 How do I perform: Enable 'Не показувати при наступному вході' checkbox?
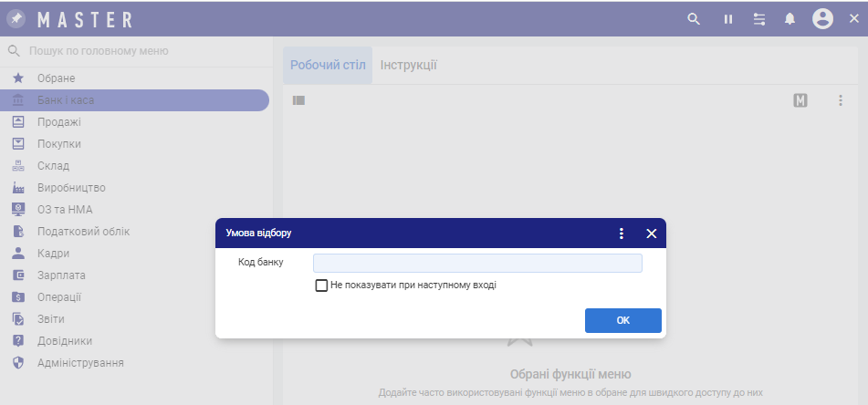(321, 286)
